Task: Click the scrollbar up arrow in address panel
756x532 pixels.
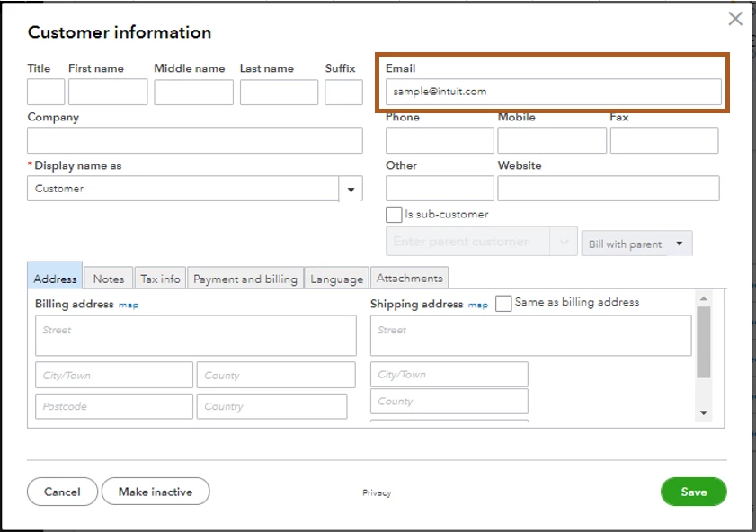Action: point(704,298)
